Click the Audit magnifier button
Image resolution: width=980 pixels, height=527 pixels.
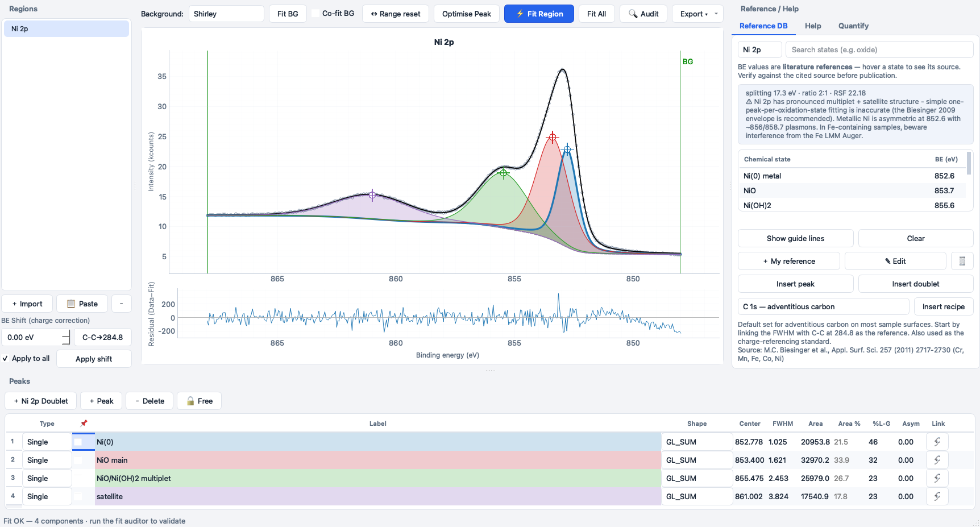click(643, 14)
